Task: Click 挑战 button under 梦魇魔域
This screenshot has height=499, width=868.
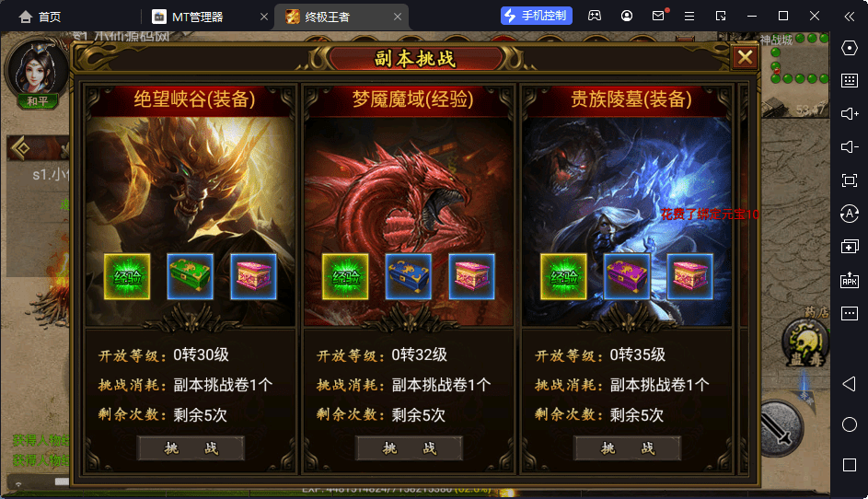Action: pos(409,448)
